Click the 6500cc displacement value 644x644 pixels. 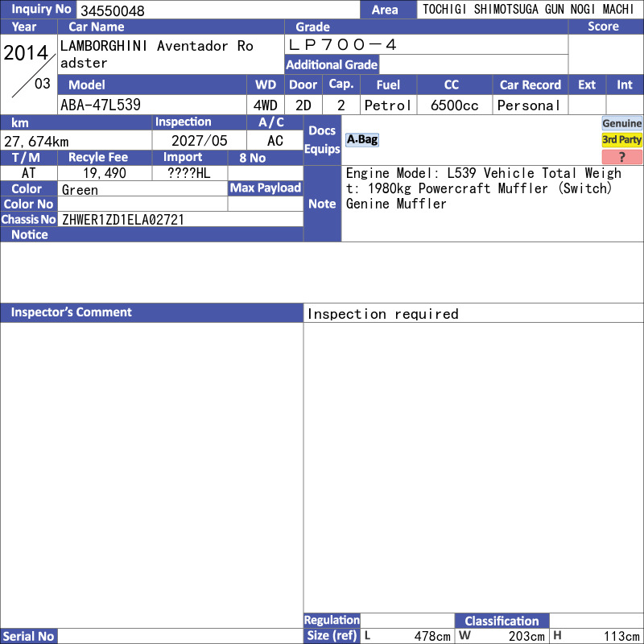click(454, 105)
